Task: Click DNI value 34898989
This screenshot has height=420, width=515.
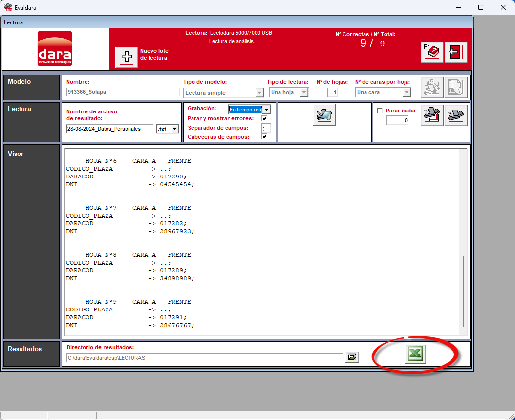Action: 176,278
